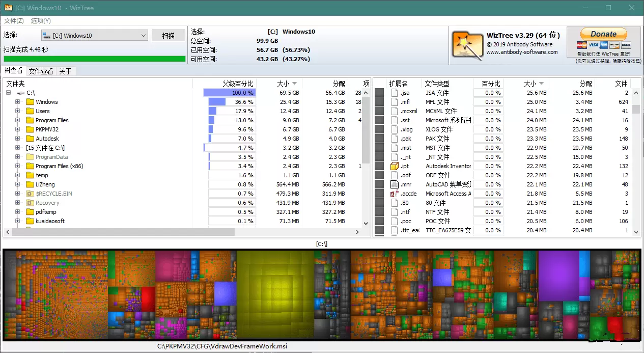
Task: Sort by the 父级百分比 column header
Action: click(x=225, y=84)
